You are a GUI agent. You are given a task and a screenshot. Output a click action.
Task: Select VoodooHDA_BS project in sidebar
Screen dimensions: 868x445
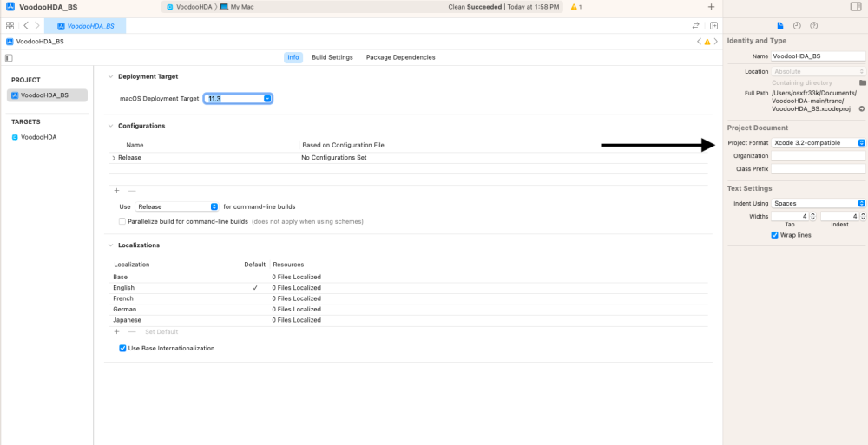(47, 95)
